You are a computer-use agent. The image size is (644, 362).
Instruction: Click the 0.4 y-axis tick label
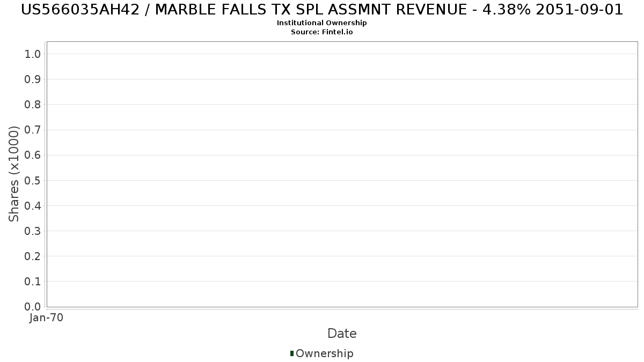point(33,205)
